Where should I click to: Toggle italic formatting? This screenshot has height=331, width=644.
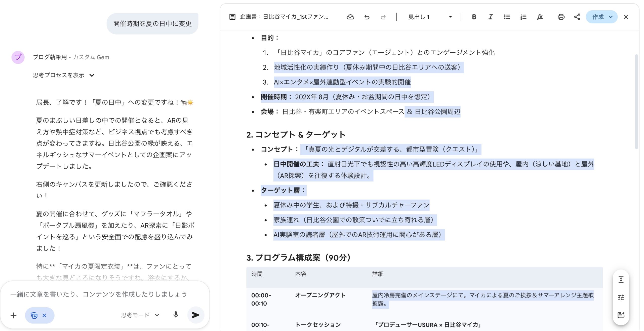(490, 17)
